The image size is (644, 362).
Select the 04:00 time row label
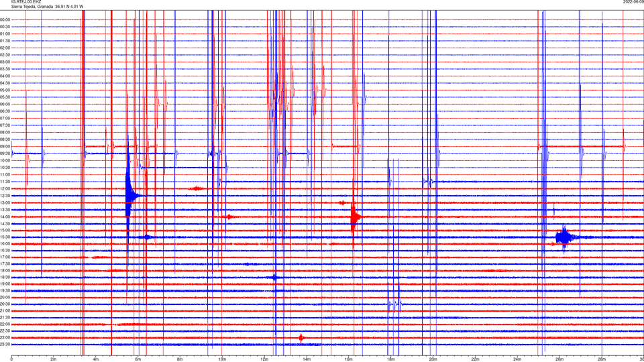click(5, 76)
